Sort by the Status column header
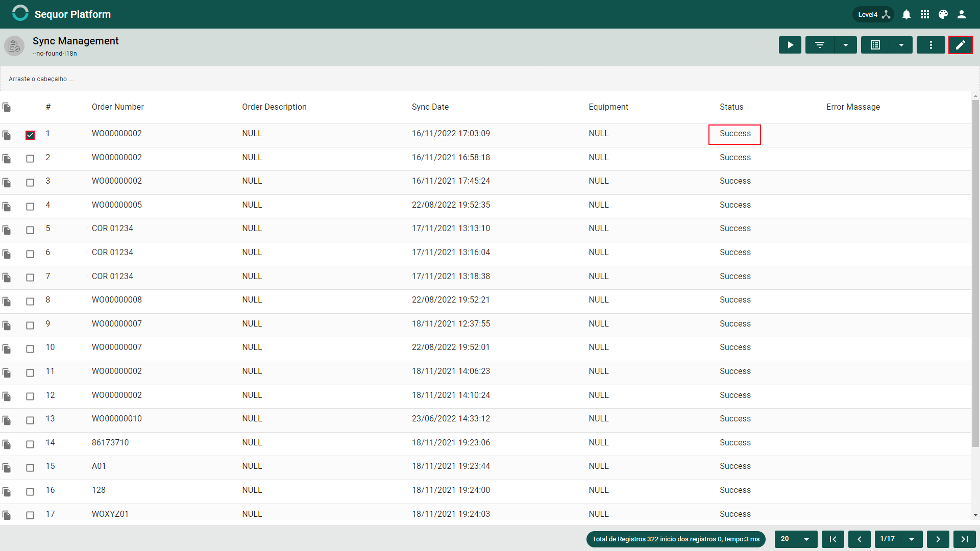This screenshot has height=551, width=980. point(731,107)
